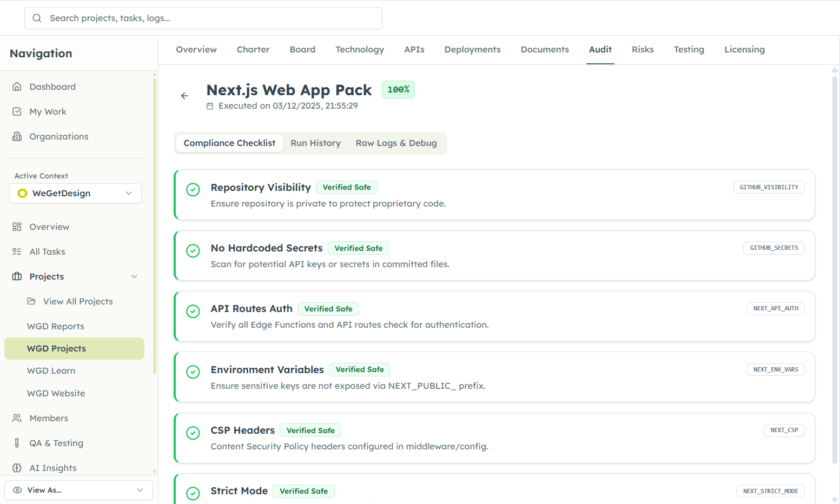Click the My Work checkmark icon

[17, 111]
